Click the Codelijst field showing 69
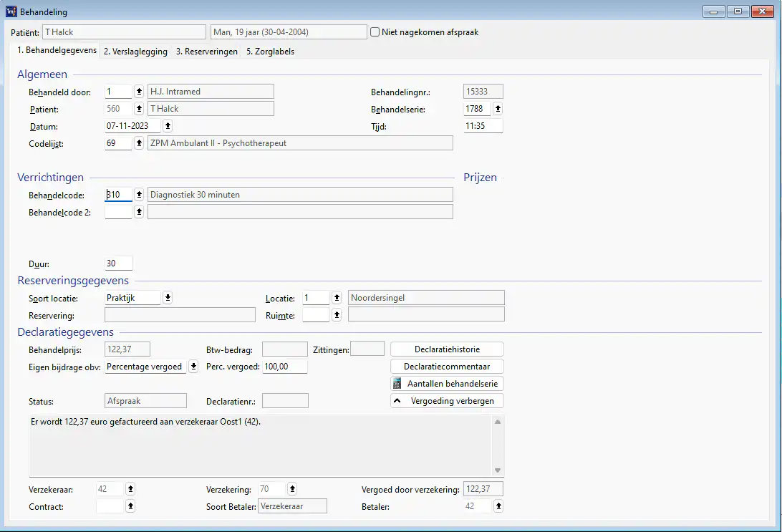782x532 pixels. [x=118, y=143]
